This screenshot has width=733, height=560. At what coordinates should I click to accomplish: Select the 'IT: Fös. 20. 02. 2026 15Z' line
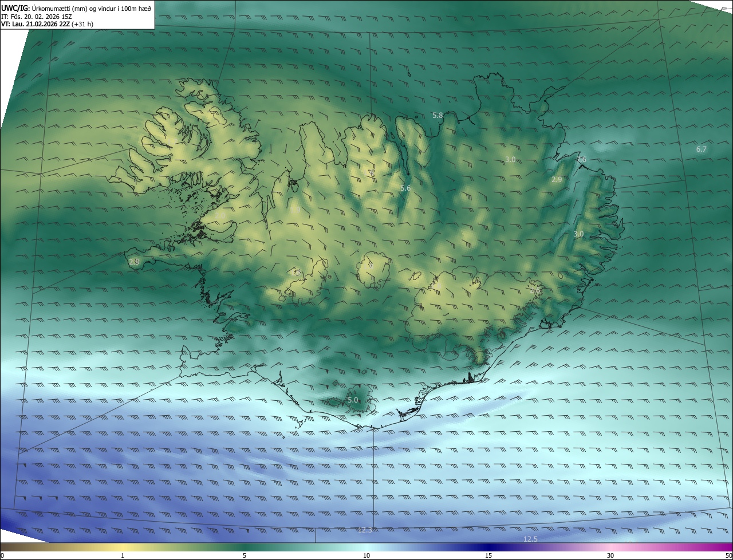(37, 17)
